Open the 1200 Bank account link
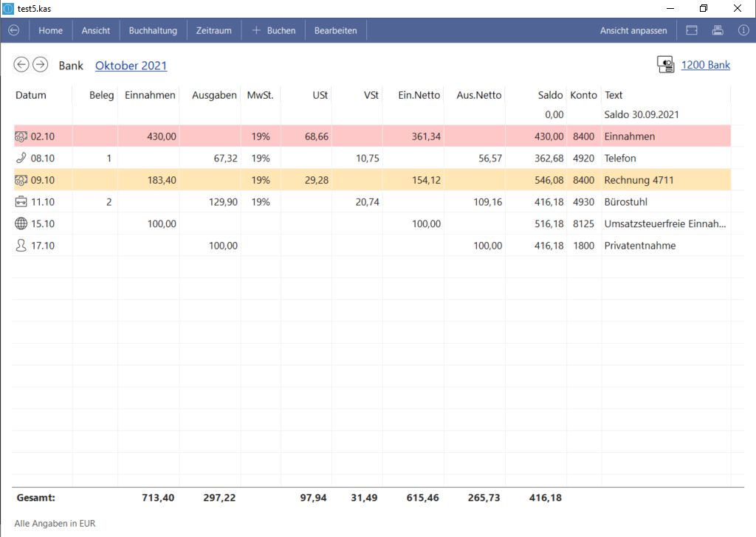 [x=705, y=65]
